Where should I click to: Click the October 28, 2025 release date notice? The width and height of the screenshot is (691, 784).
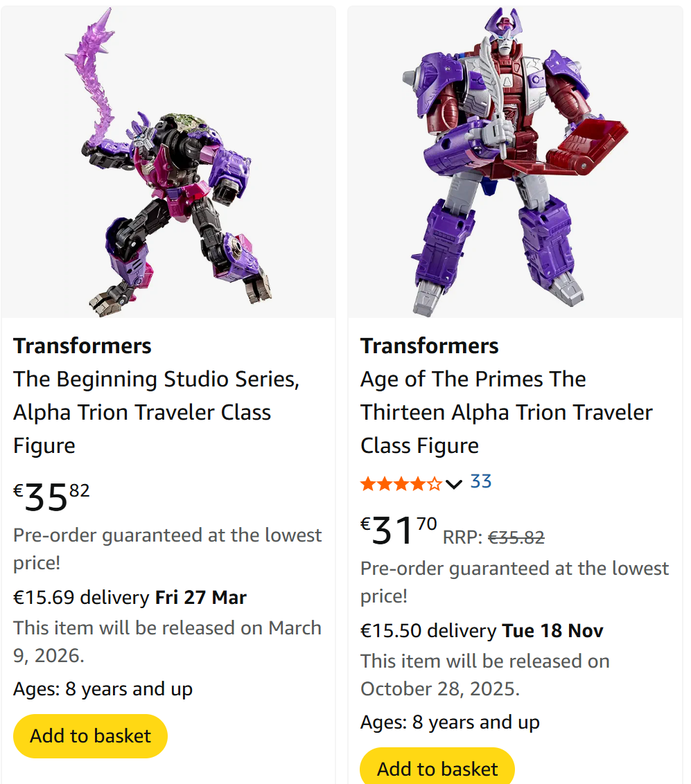(484, 675)
